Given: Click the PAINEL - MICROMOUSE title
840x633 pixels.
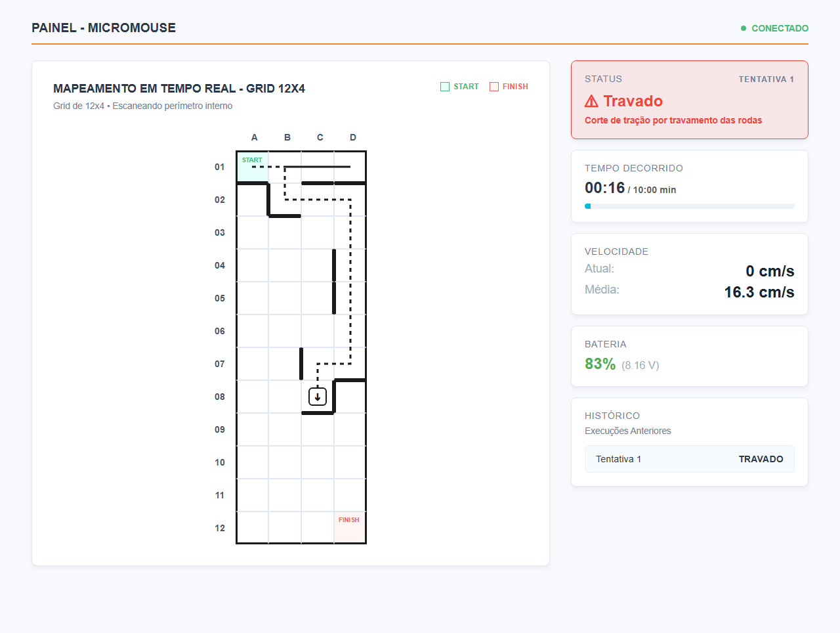Looking at the screenshot, I should click(x=104, y=28).
